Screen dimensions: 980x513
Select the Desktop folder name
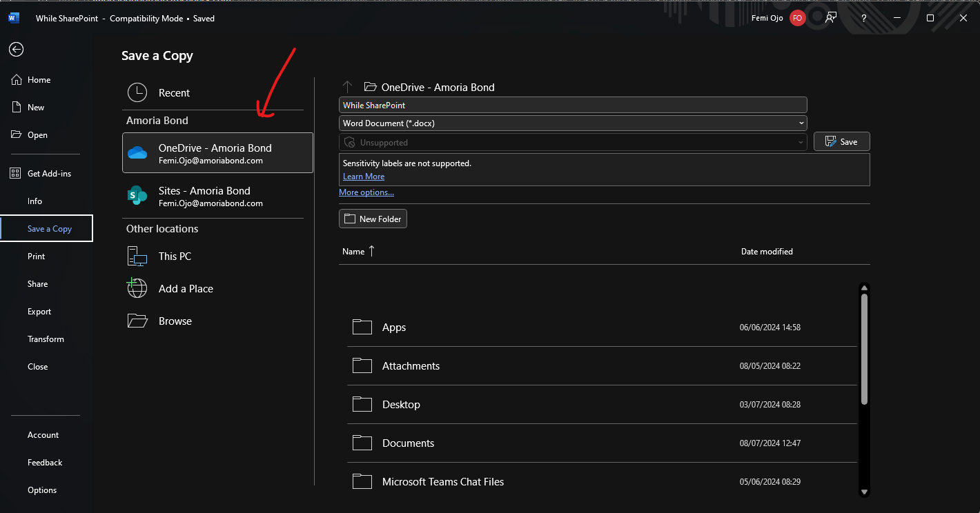coord(401,405)
